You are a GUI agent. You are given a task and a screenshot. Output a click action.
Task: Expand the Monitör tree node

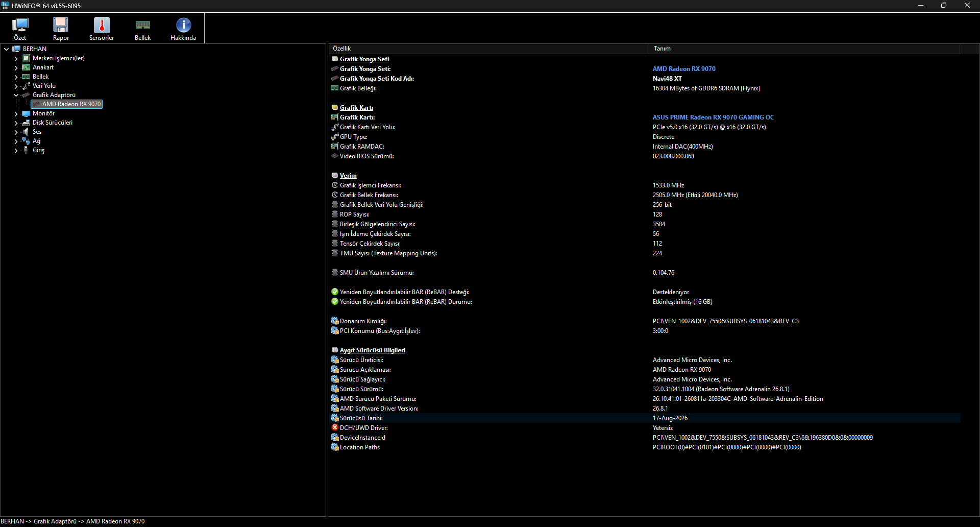(16, 114)
